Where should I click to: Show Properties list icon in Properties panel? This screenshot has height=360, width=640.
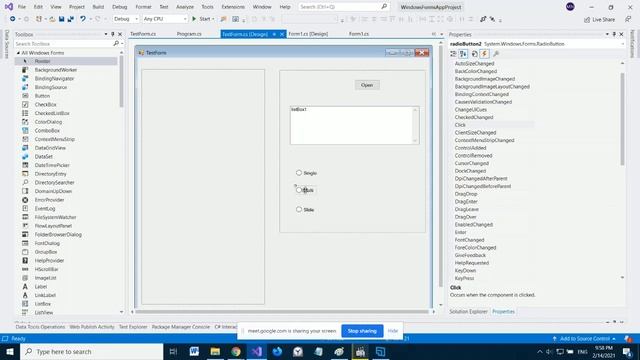(474, 53)
